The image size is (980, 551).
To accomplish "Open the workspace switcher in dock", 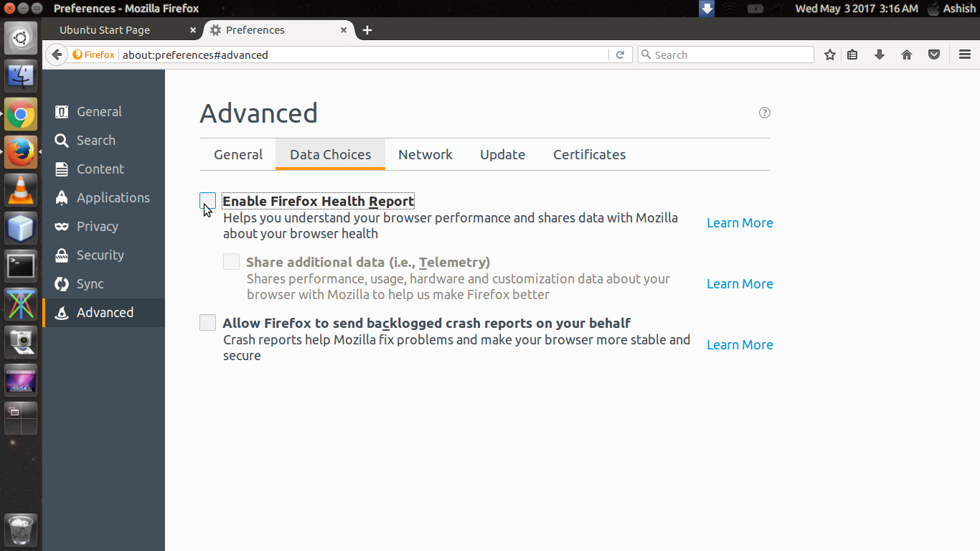I will click(21, 418).
